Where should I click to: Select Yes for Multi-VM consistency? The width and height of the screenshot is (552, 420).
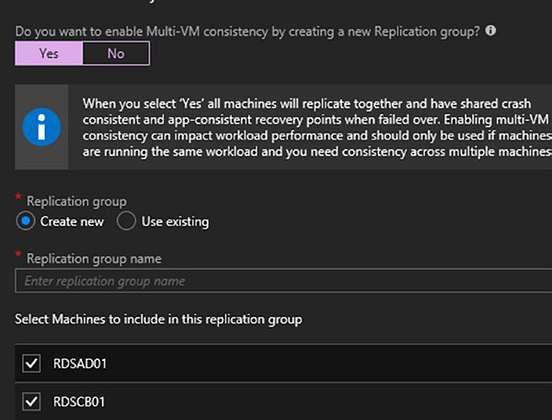click(49, 54)
